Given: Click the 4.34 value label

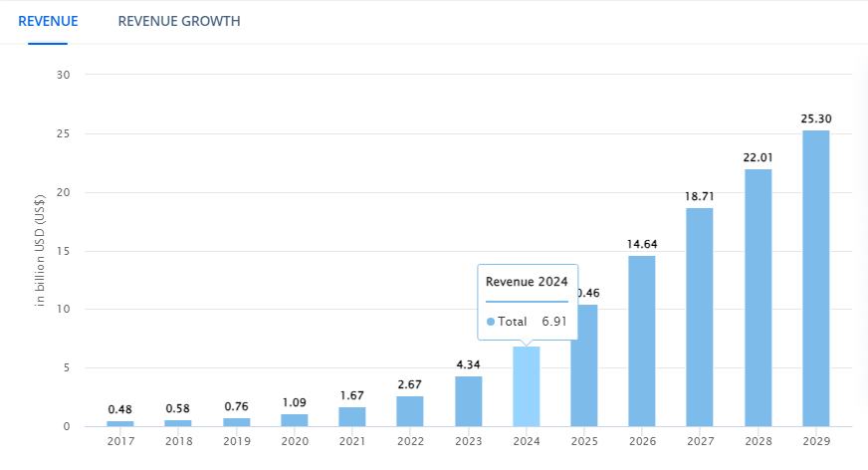Looking at the screenshot, I should point(468,364).
